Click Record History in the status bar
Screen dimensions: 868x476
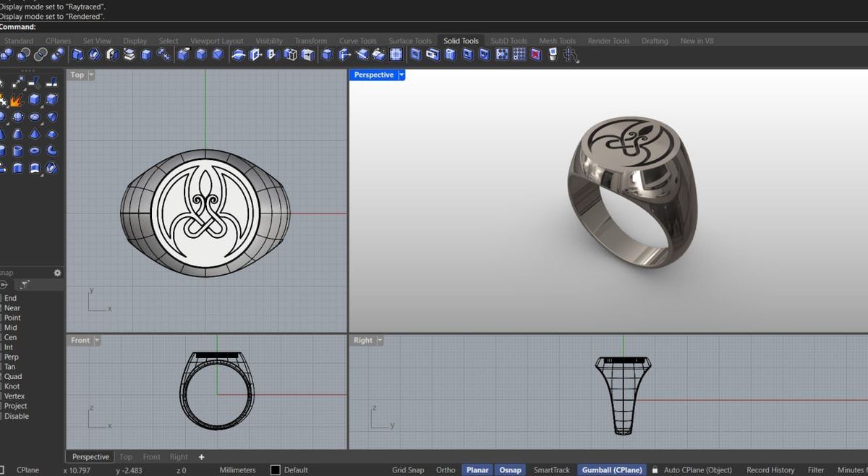770,470
